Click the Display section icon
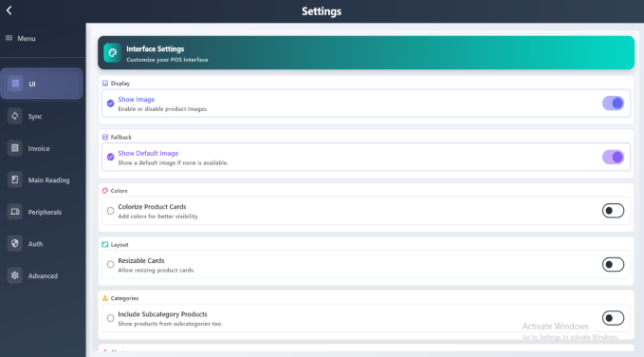The height and width of the screenshot is (357, 644). pos(105,84)
